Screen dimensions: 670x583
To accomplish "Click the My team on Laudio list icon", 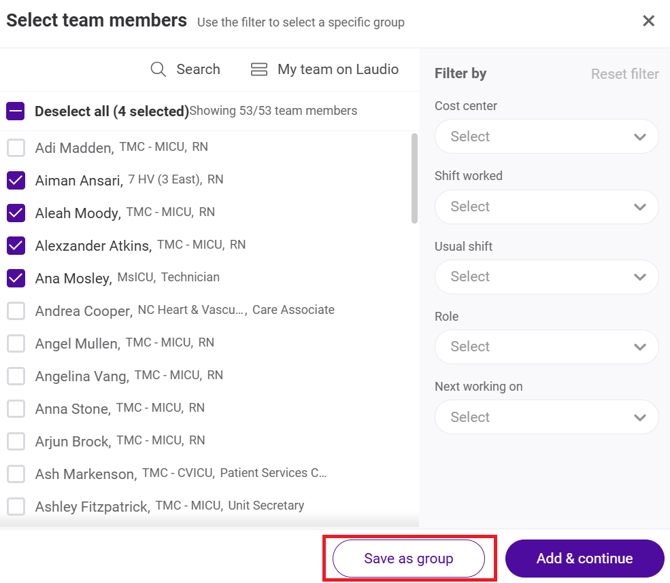I will (259, 69).
